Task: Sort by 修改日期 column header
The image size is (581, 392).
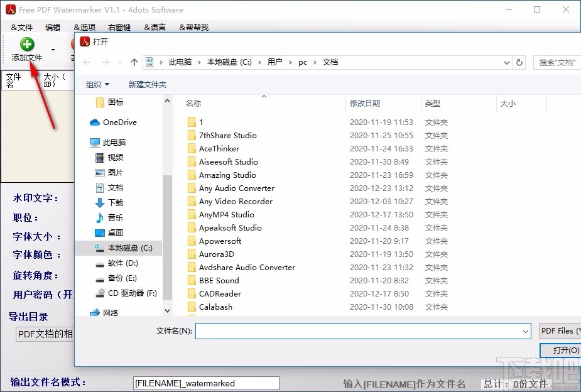Action: point(365,104)
